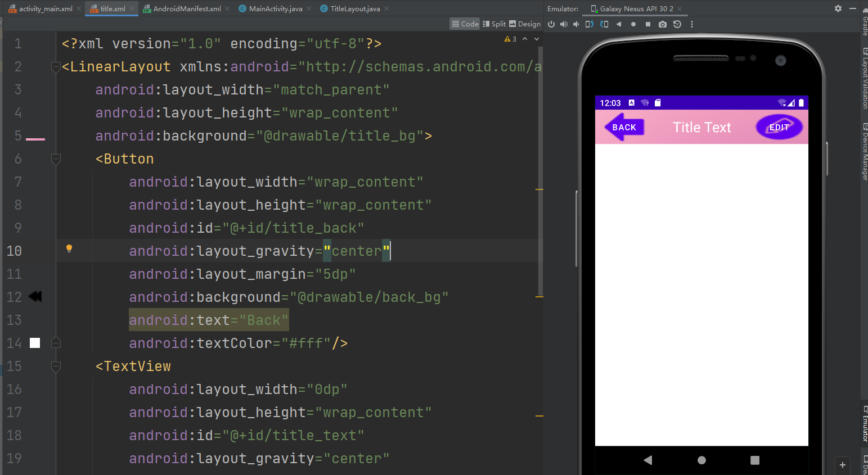The height and width of the screenshot is (475, 868).
Task: Close the TitleLayout.java tab
Action: (386, 8)
